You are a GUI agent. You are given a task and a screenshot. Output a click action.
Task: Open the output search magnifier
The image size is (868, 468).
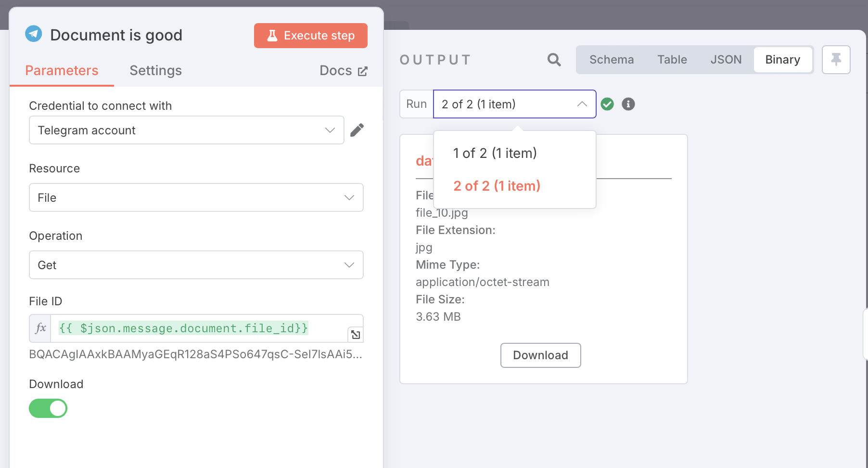pos(554,60)
